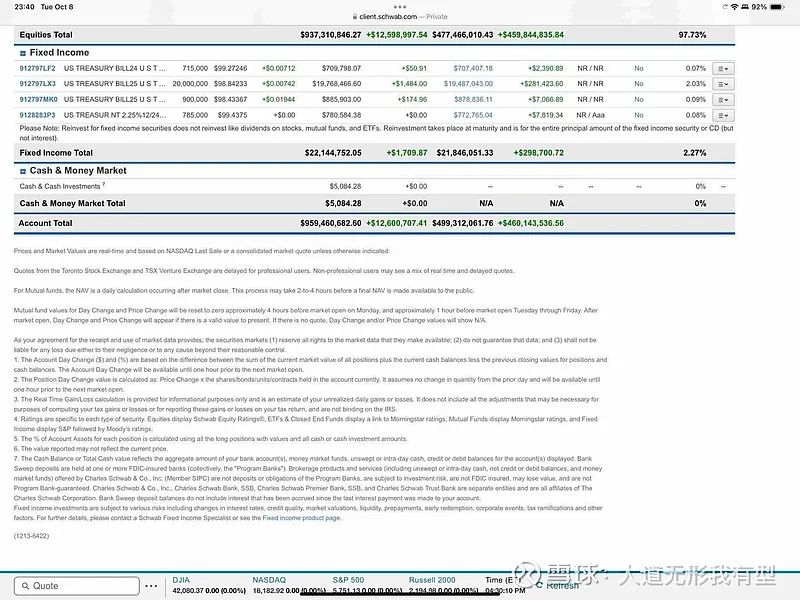This screenshot has width=800, height=600.
Task: Click the price $99.27246
Action: [231, 68]
